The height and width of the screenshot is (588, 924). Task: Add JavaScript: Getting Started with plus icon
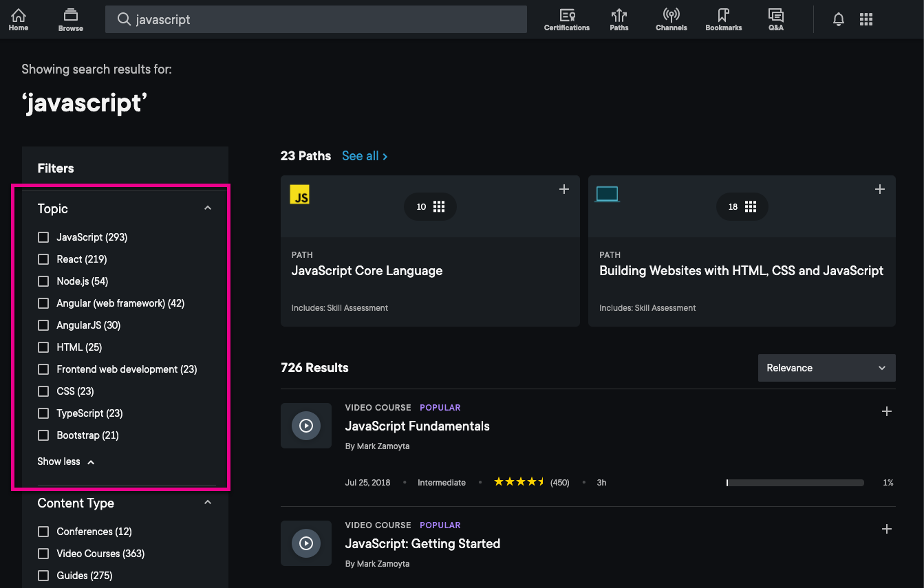pyautogui.click(x=887, y=529)
